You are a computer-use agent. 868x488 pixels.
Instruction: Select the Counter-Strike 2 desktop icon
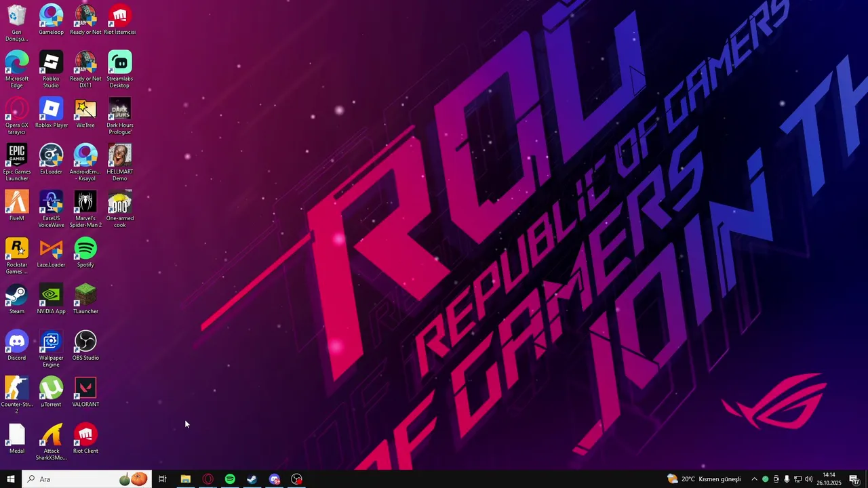17,395
